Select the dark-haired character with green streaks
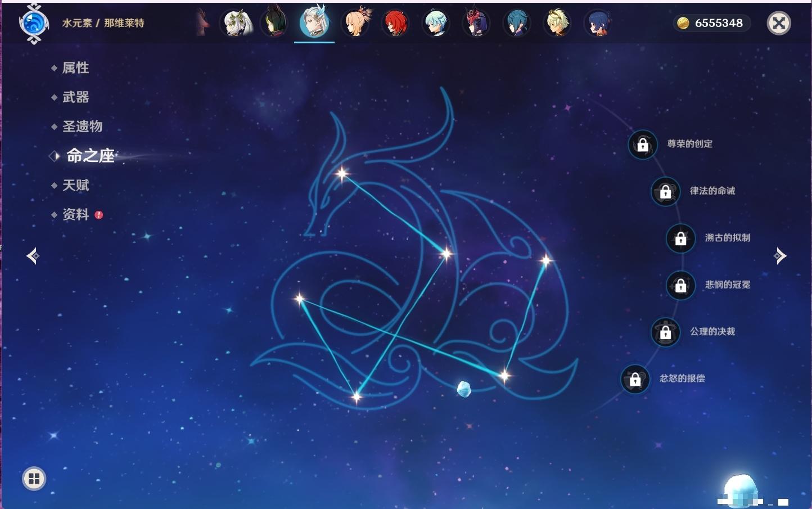 pyautogui.click(x=274, y=23)
